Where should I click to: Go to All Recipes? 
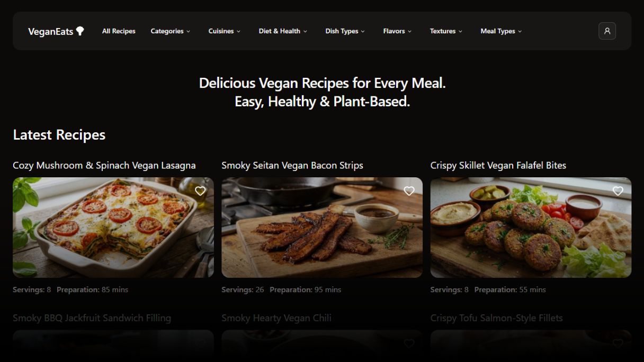119,31
